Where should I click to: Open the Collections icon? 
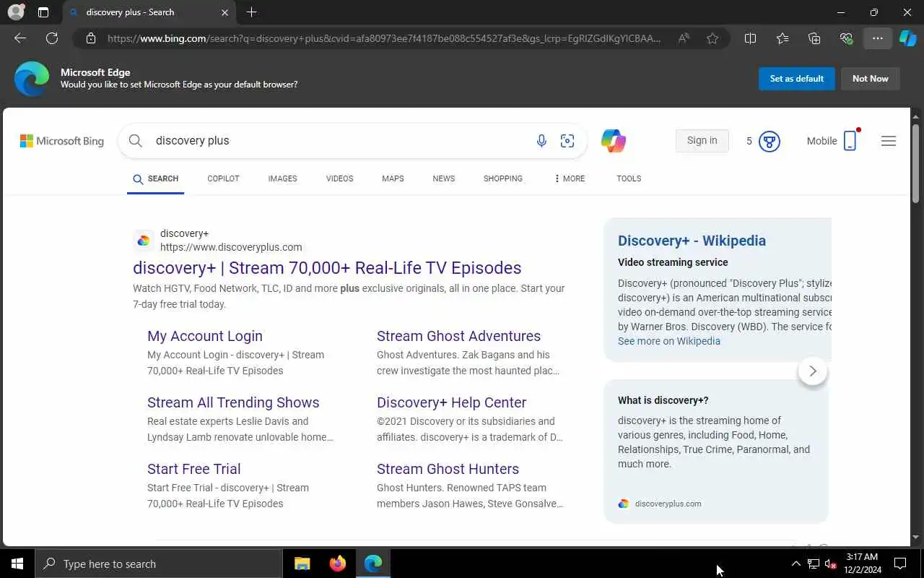coord(814,38)
